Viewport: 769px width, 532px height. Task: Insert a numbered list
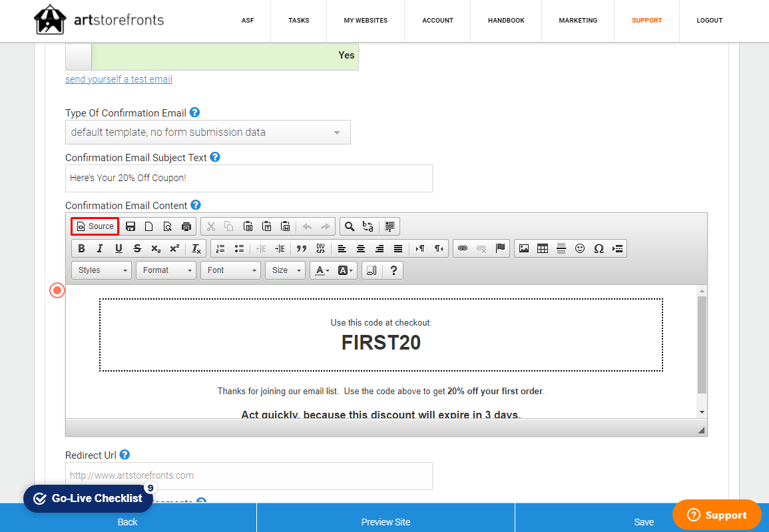click(x=220, y=248)
